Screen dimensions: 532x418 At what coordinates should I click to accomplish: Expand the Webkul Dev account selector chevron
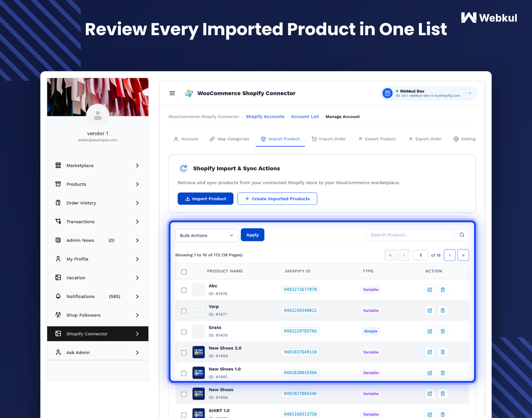470,93
